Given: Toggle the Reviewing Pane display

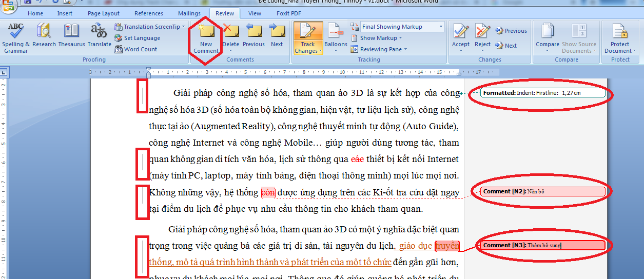Looking at the screenshot, I should (x=379, y=49).
